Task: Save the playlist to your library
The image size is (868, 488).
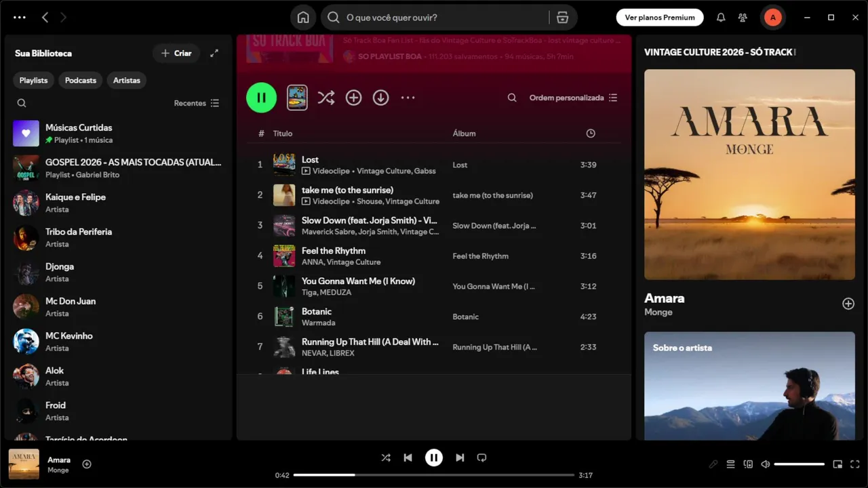Action: 353,98
